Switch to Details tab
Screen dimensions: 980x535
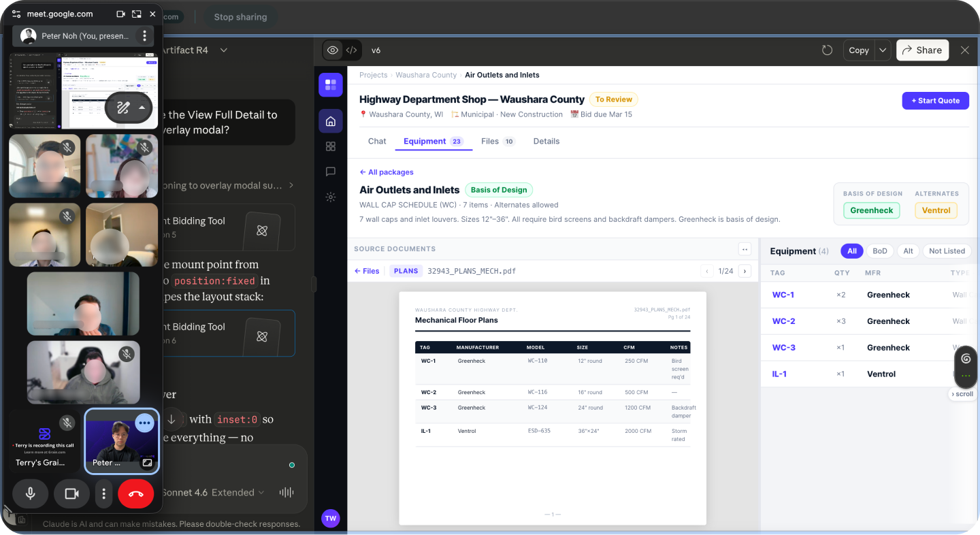(x=546, y=142)
